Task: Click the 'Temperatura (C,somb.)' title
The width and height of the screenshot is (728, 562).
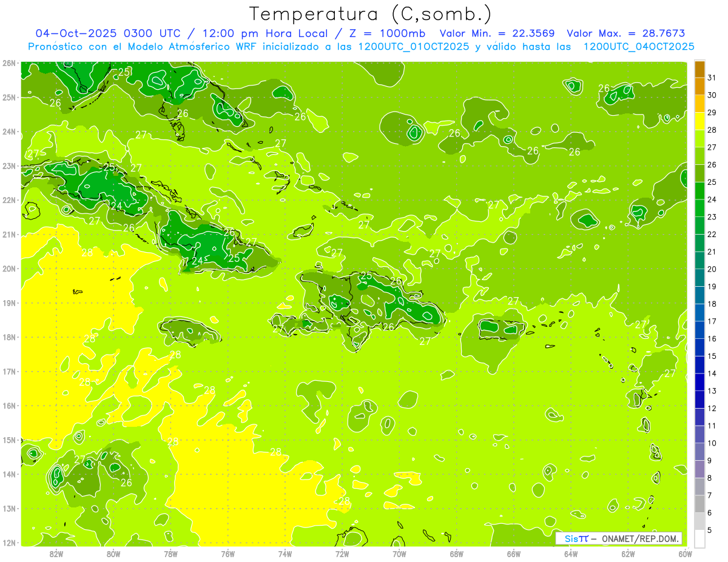Action: click(369, 15)
